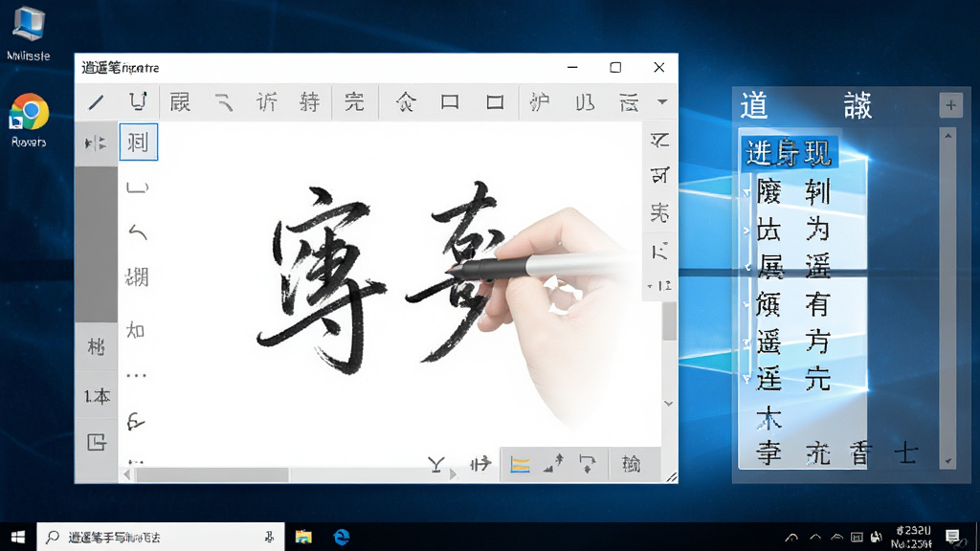The width and height of the screenshot is (980, 551).
Task: Choose the 如 candidate character
Action: [136, 330]
